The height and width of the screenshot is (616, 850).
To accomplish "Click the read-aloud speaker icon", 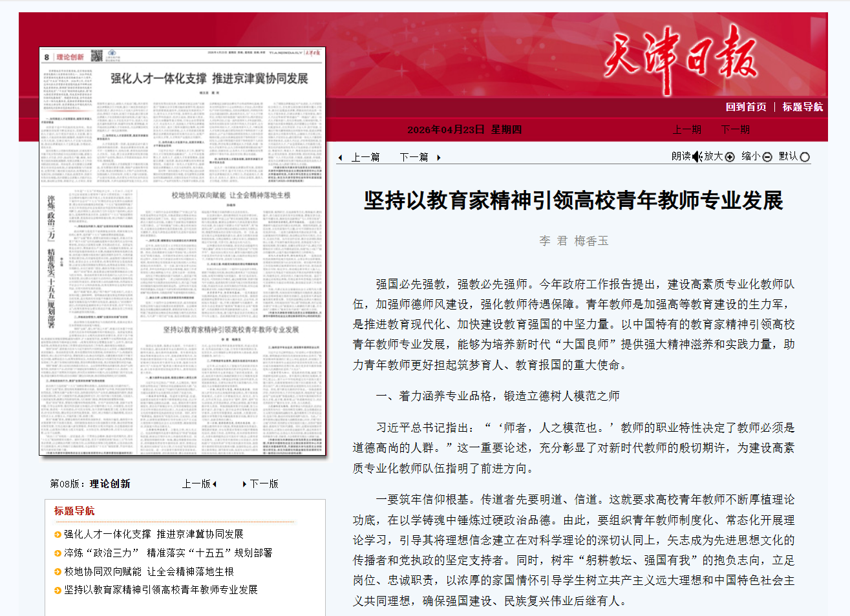I will click(697, 156).
